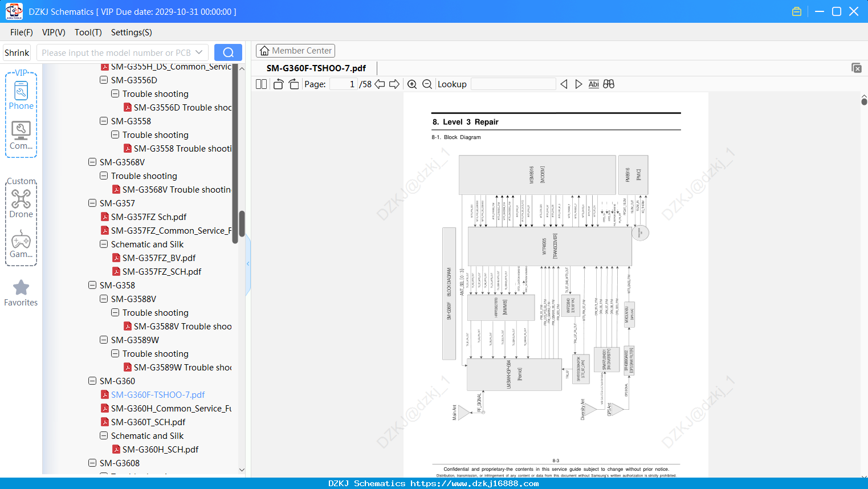Collapse the SM-G3568V node
The height and width of the screenshot is (489, 868).
click(92, 162)
